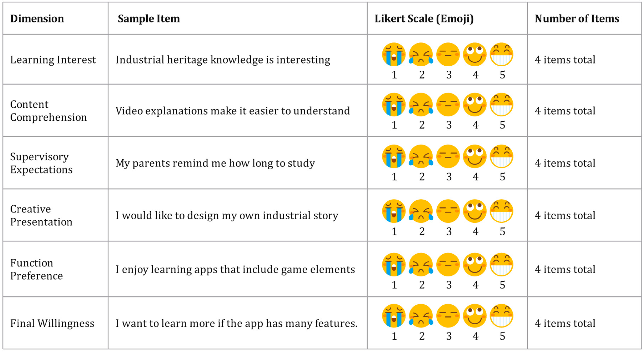Image resolution: width=644 pixels, height=352 pixels.
Task: Click the big grin emoji for Function Preference
Action: 501,264
